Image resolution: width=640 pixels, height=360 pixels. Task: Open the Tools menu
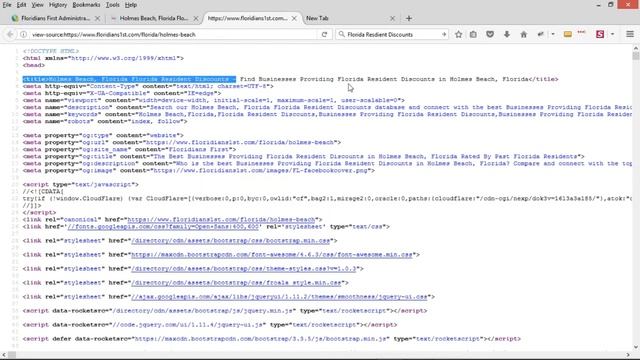coord(112,5)
